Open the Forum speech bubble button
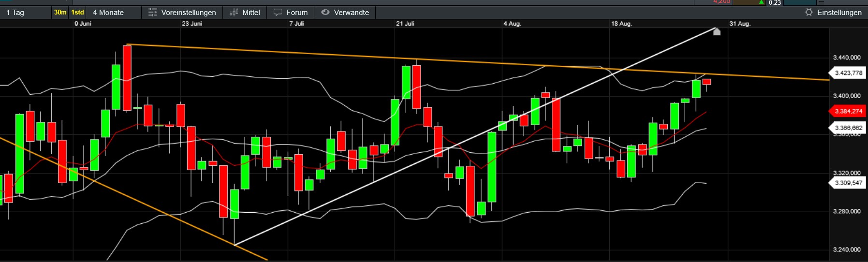Screen dimensions: 868x262 tap(291, 13)
